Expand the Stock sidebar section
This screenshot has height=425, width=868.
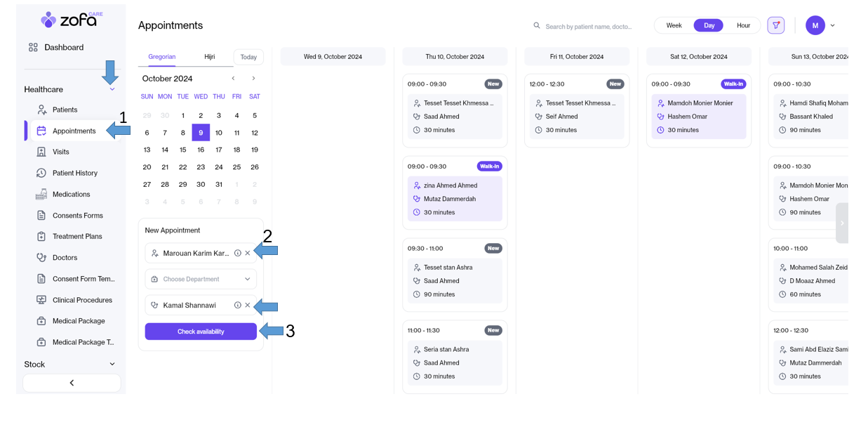point(112,364)
